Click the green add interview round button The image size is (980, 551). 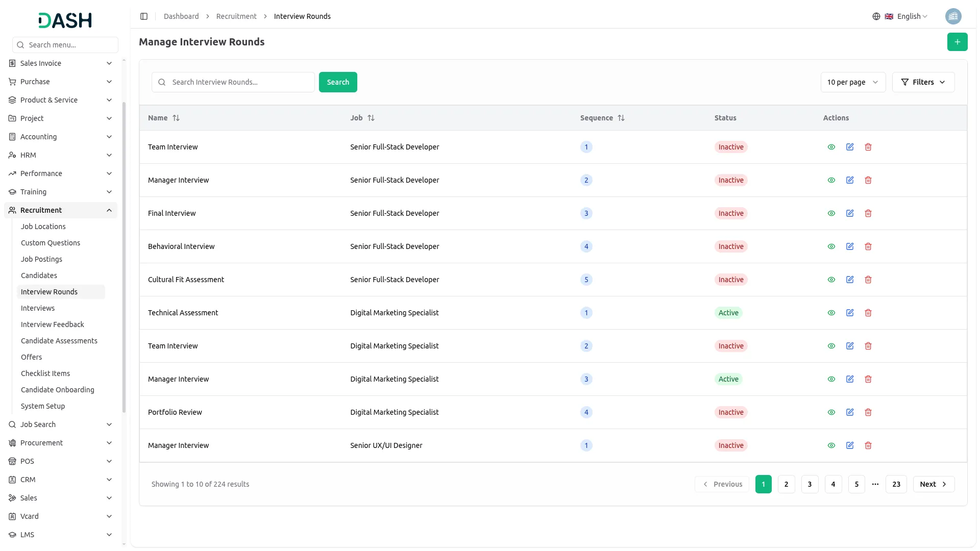pos(957,42)
